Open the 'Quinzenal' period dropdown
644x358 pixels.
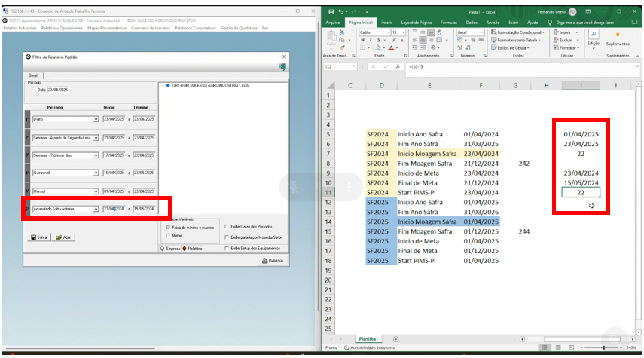pos(96,173)
